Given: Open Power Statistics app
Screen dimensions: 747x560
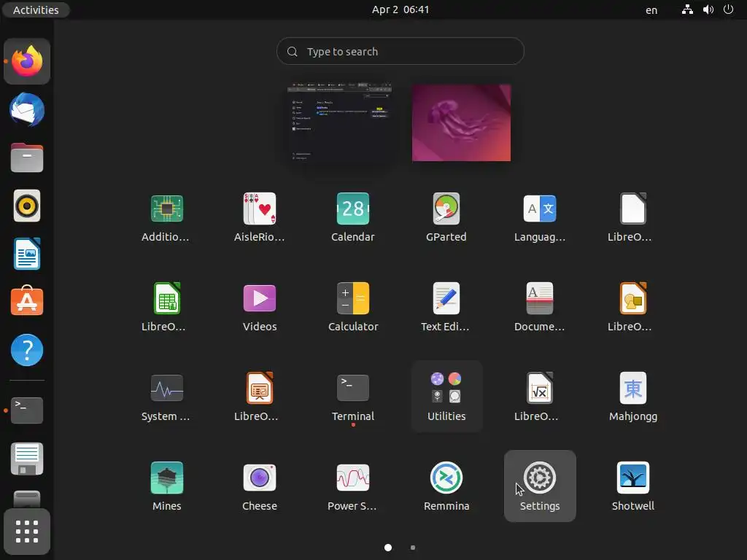Looking at the screenshot, I should [353, 478].
